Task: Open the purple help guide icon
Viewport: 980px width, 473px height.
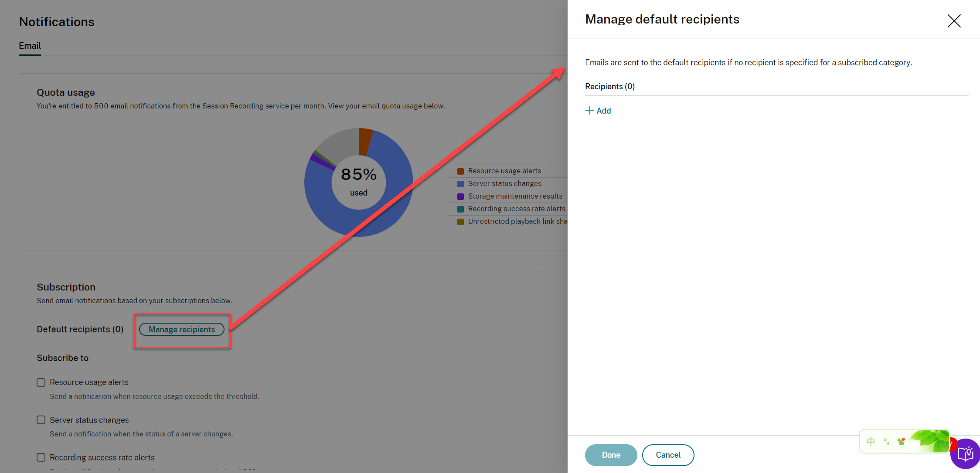Action: coord(966,455)
